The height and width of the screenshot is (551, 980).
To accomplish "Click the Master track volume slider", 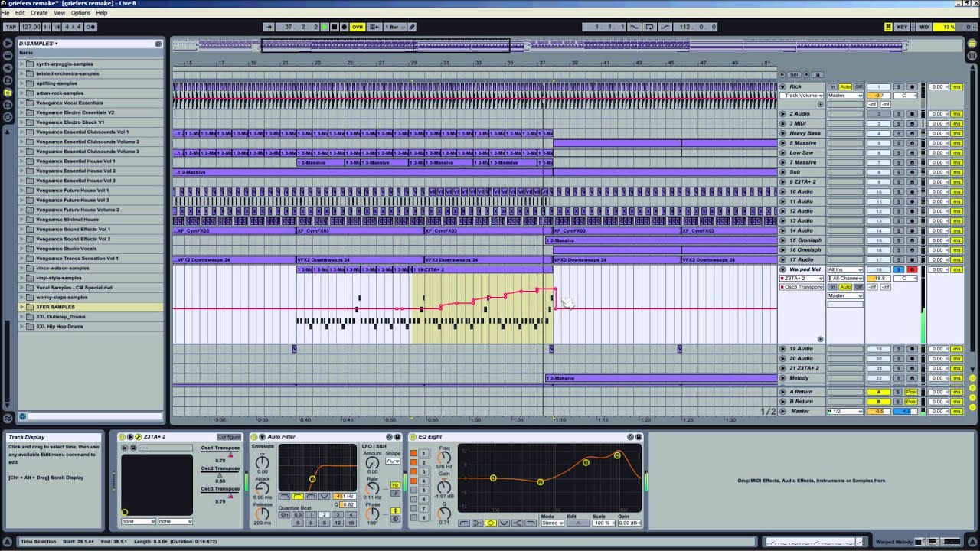I will [x=878, y=412].
